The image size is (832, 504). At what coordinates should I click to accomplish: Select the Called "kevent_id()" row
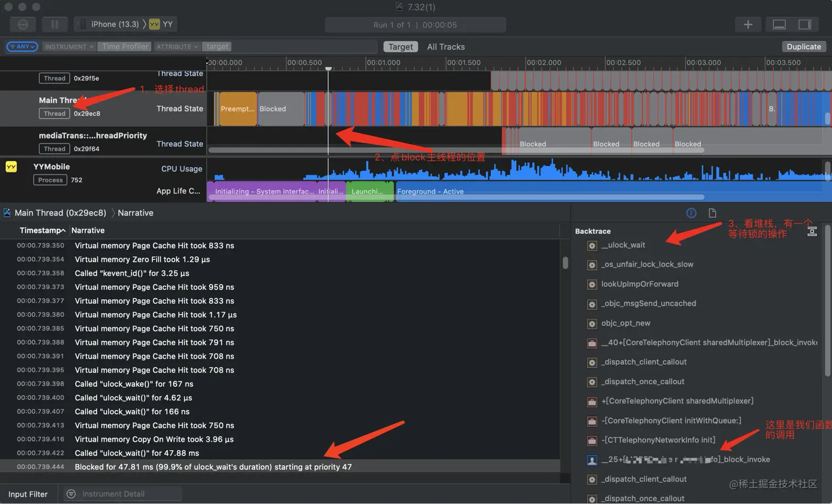coord(280,273)
